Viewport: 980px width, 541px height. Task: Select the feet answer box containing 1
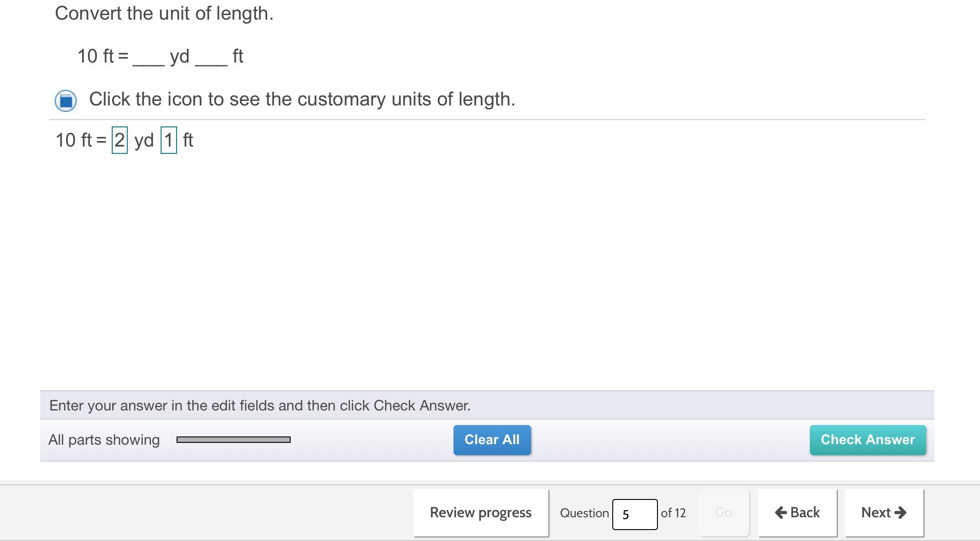(x=169, y=140)
